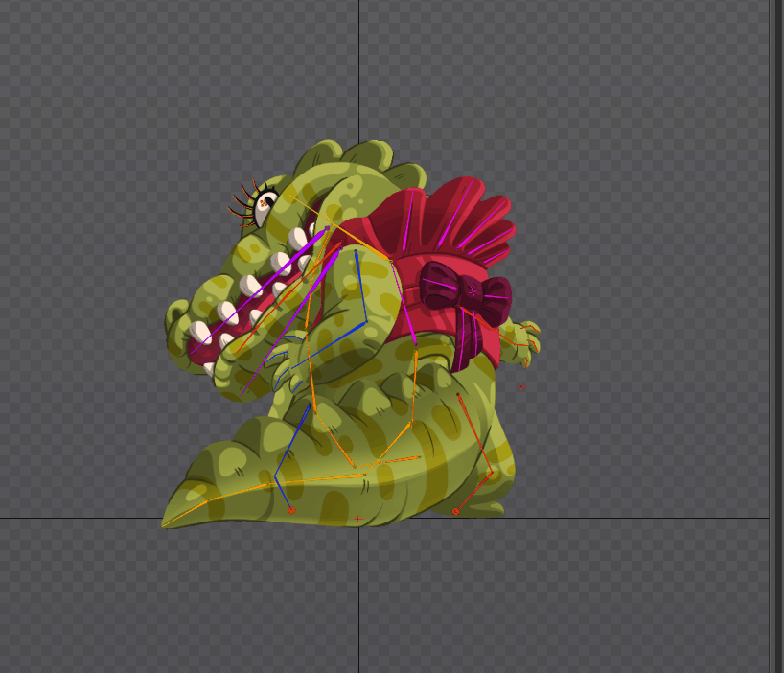Viewport: 784px width, 673px height.
Task: Click the crocodile's eye with lashes
Action: [x=263, y=206]
